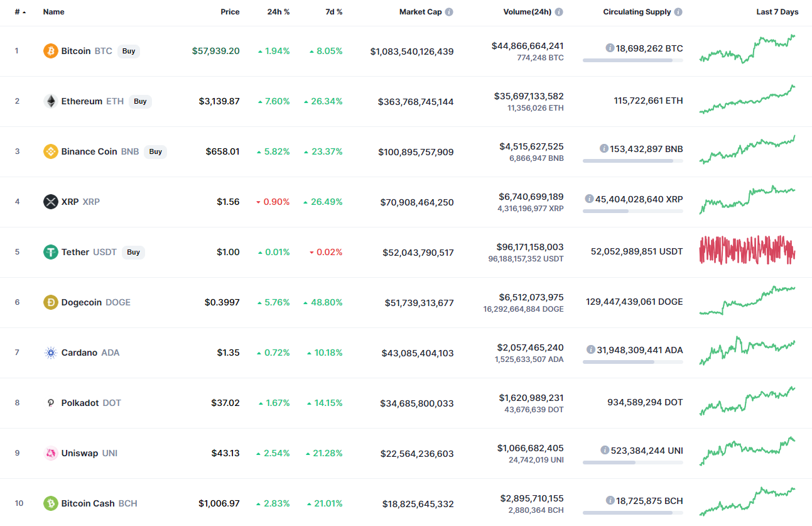
Task: Sort table by 24h % header
Action: coord(278,12)
